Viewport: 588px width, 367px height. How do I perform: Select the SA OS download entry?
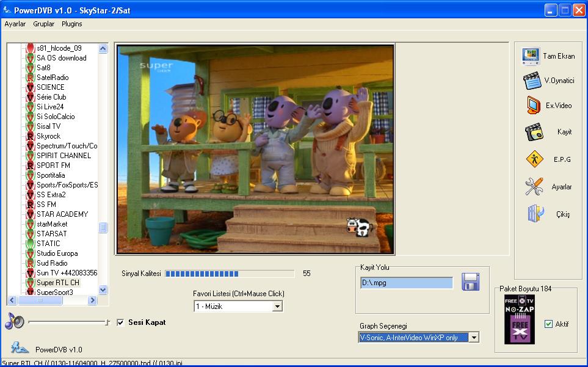62,58
